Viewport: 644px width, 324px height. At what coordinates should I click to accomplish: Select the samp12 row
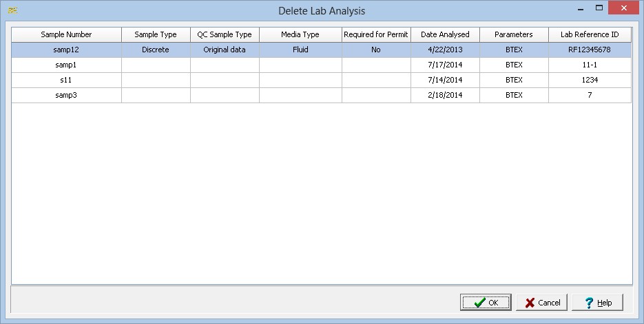[66, 50]
